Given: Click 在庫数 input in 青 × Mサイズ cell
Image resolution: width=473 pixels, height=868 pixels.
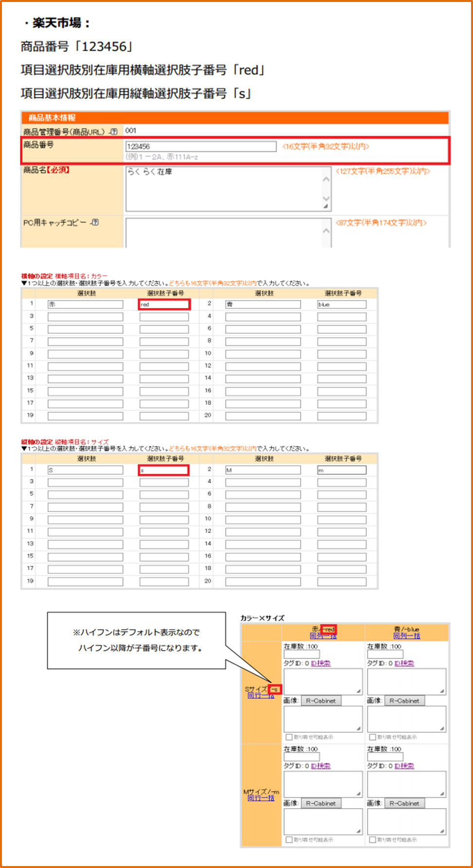Looking at the screenshot, I should point(385,757).
